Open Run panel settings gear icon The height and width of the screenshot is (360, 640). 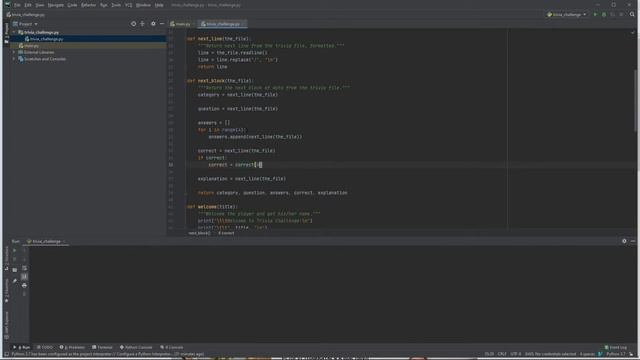tap(624, 241)
